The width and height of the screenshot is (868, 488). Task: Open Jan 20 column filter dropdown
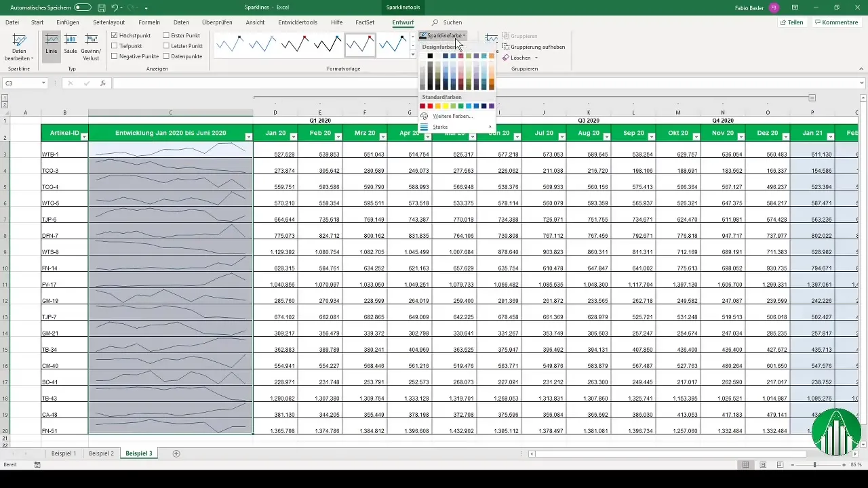[293, 136]
